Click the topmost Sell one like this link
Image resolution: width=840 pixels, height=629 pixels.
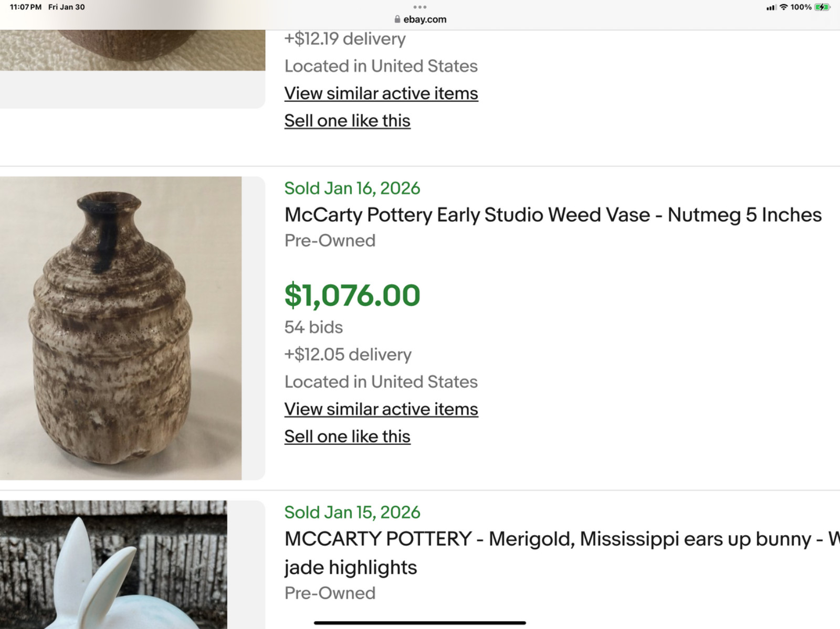(x=347, y=121)
